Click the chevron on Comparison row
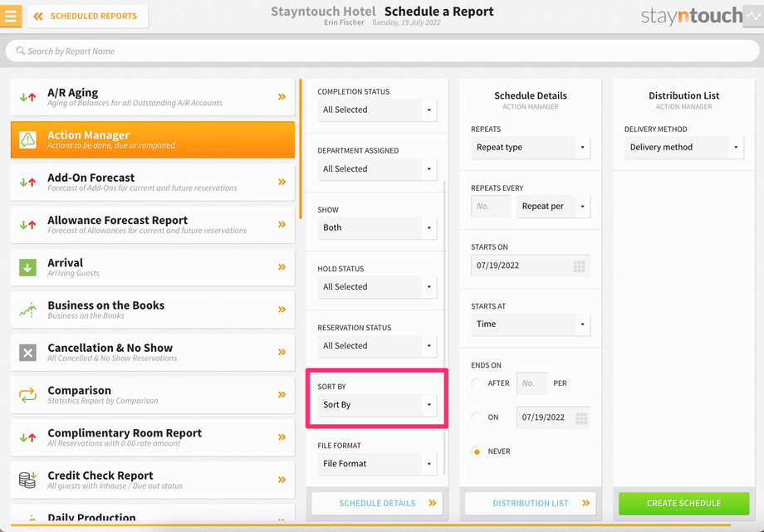The width and height of the screenshot is (764, 532). [x=282, y=394]
